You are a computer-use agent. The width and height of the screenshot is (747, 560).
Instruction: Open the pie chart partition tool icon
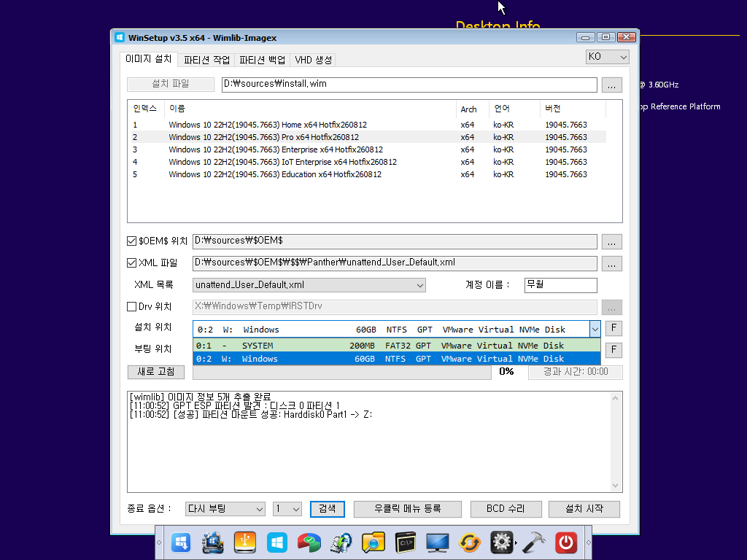coord(309,542)
